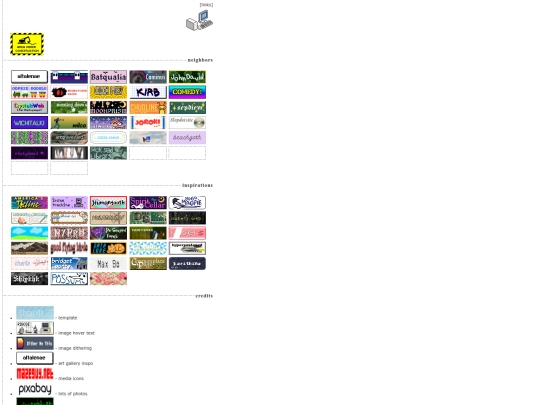
Task: Open the purple ghosts banner button
Action: click(69, 77)
